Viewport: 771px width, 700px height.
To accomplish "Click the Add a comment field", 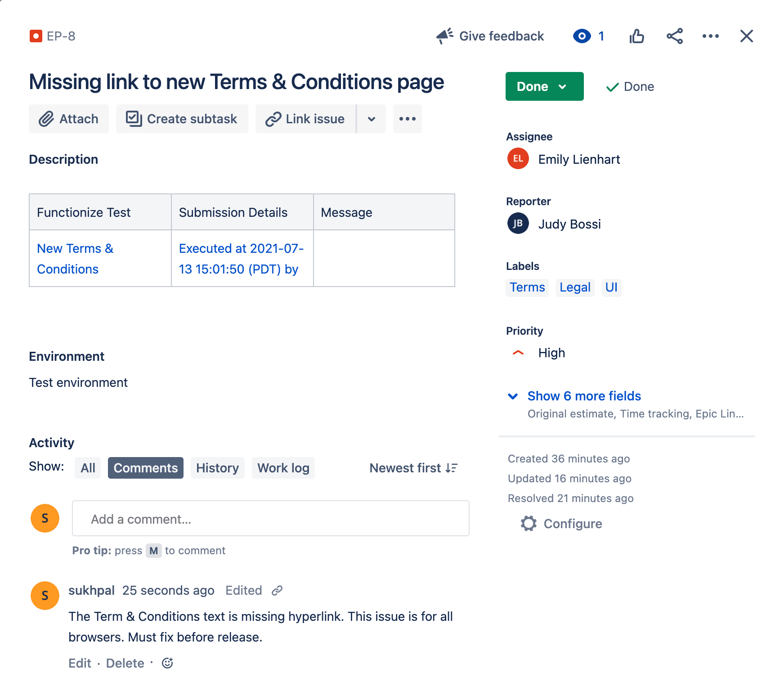I will [270, 518].
